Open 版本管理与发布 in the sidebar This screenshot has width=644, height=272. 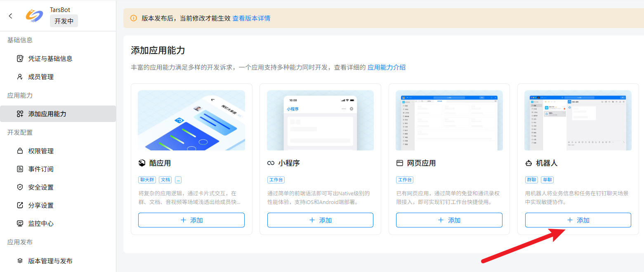tap(50, 261)
